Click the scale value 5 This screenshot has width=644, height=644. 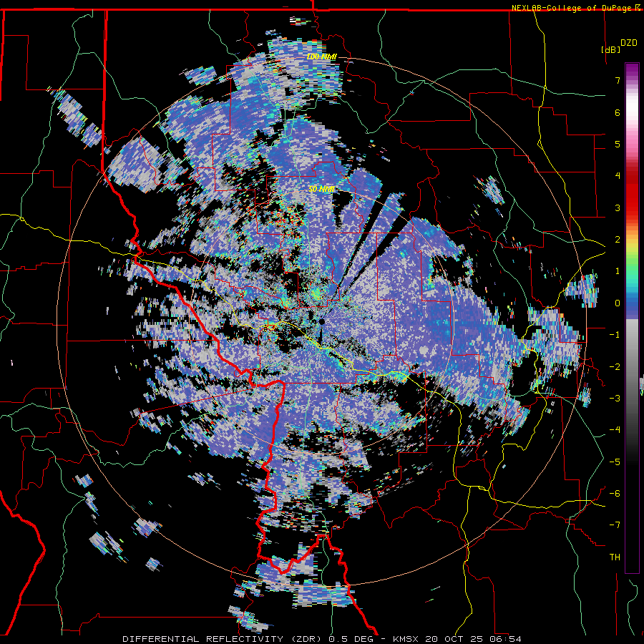[618, 144]
